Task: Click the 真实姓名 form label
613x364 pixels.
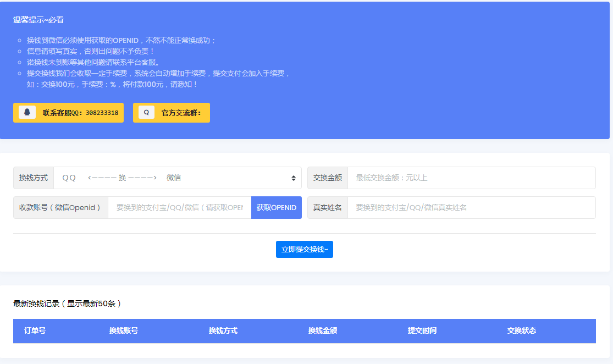Action: pyautogui.click(x=328, y=208)
